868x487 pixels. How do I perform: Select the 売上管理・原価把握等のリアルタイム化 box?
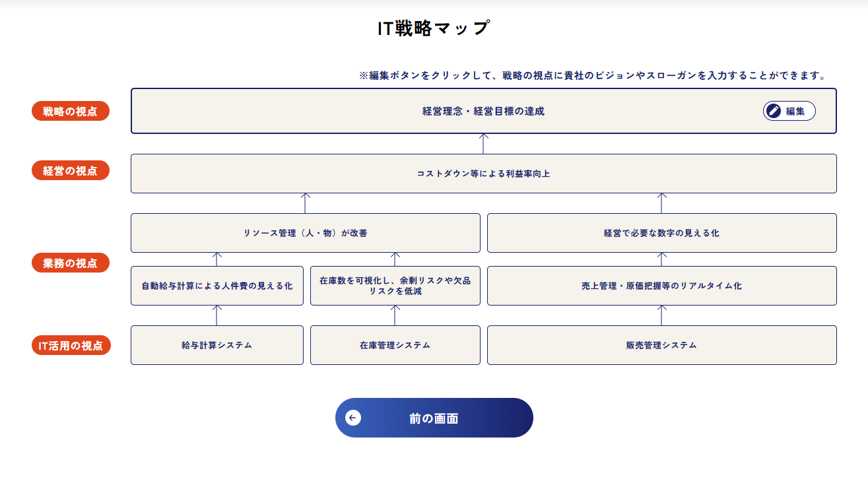point(661,286)
